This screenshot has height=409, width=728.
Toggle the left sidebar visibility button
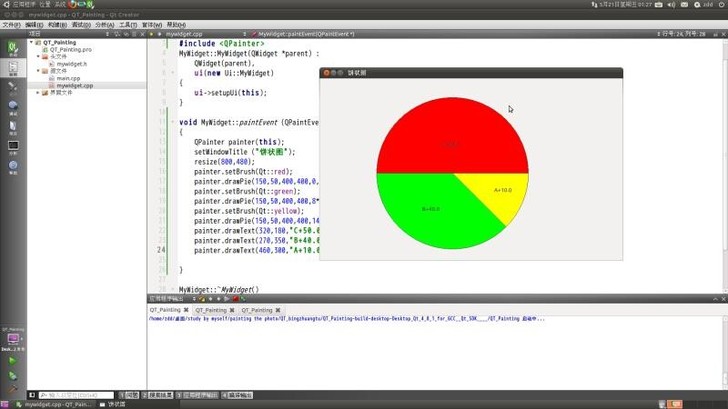32,395
